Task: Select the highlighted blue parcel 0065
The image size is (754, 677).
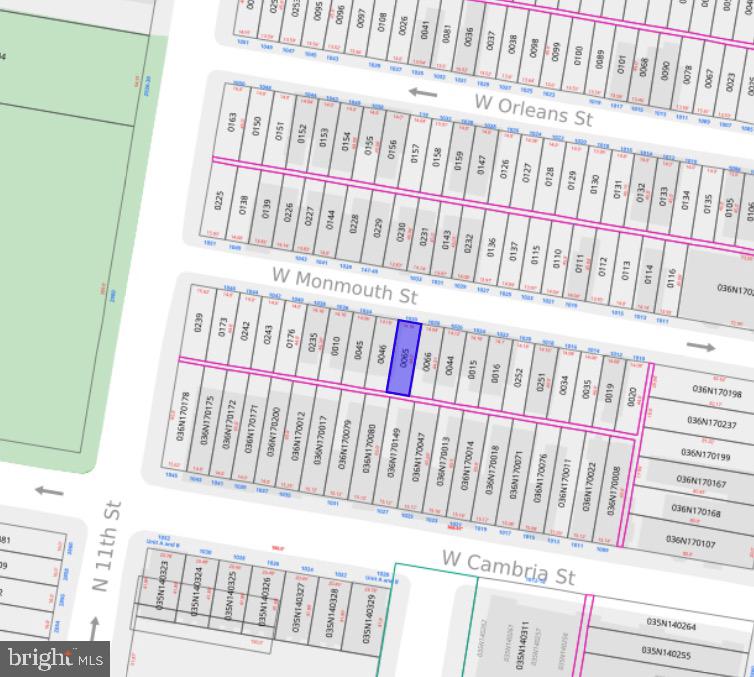Action: point(402,357)
